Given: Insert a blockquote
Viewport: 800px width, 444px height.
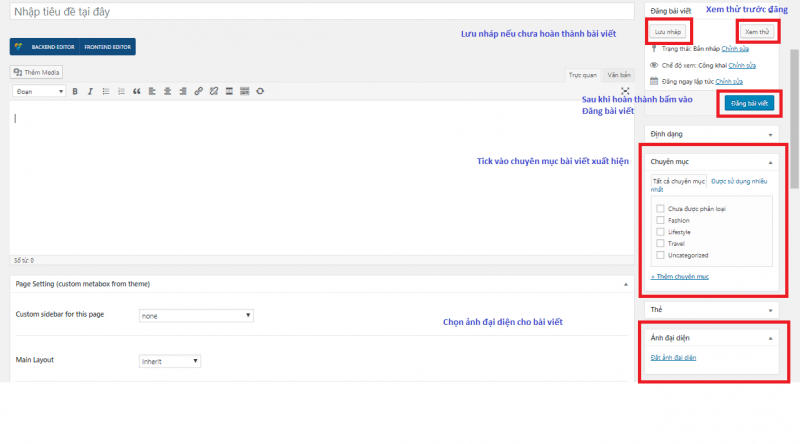Looking at the screenshot, I should [x=136, y=91].
